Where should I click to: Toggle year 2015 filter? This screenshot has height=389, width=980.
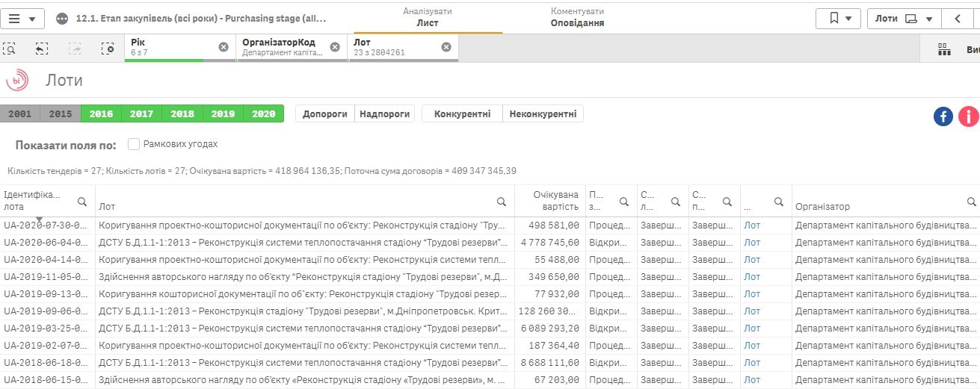click(x=61, y=114)
